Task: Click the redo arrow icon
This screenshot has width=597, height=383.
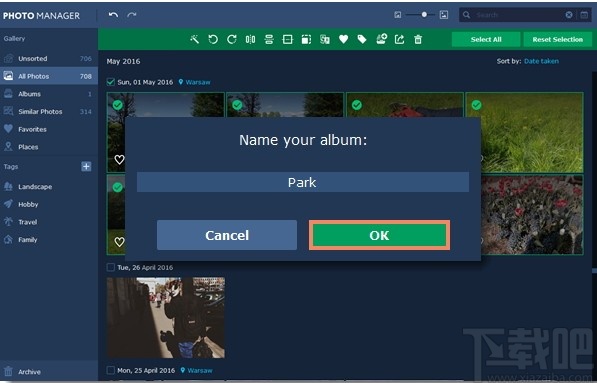Action: click(132, 15)
